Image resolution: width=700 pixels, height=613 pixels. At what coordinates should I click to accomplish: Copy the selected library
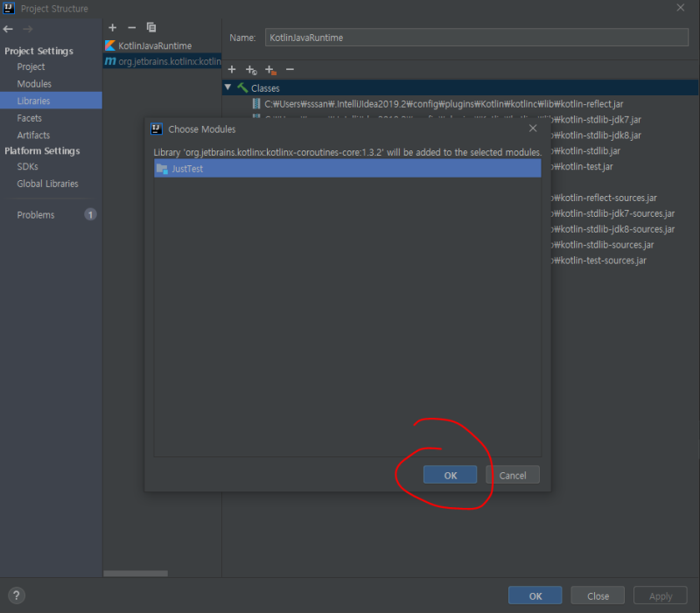click(x=150, y=27)
